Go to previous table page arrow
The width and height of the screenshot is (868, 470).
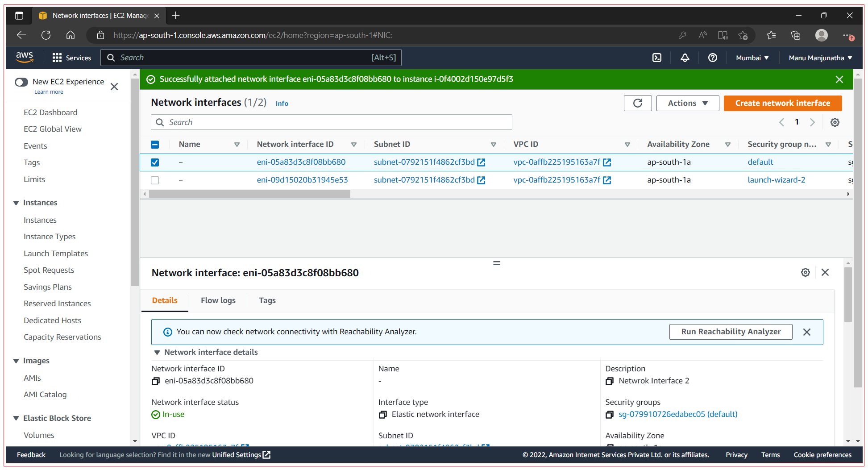[x=781, y=122]
